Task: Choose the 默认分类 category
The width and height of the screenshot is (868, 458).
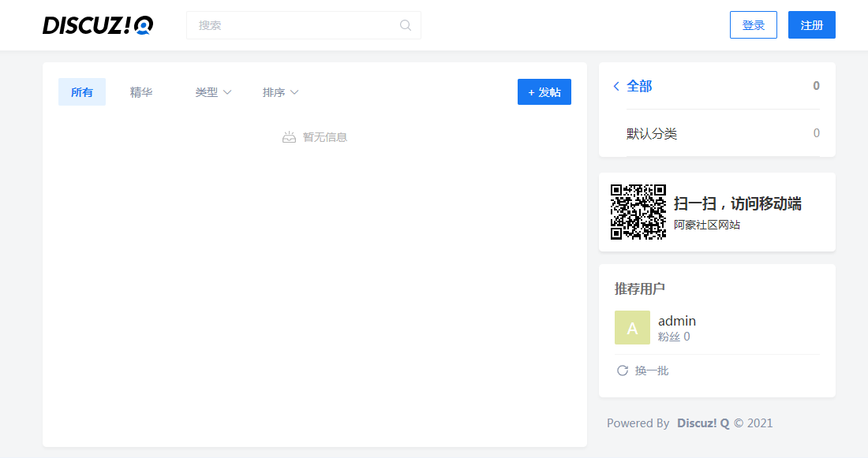Action: pos(652,133)
